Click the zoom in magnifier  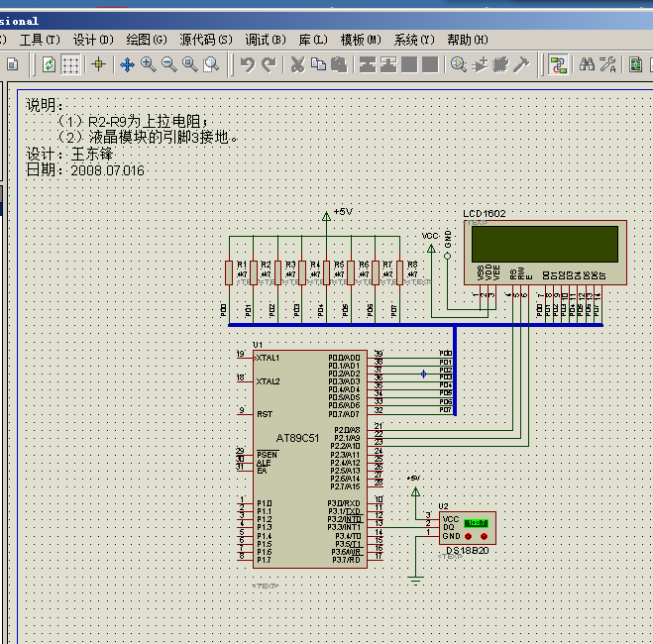tap(148, 64)
